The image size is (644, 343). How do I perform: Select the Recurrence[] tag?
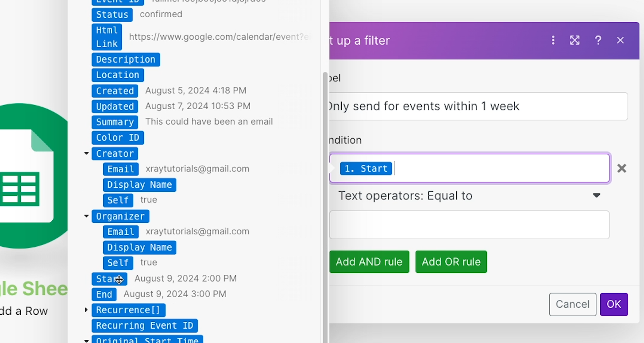[128, 310]
